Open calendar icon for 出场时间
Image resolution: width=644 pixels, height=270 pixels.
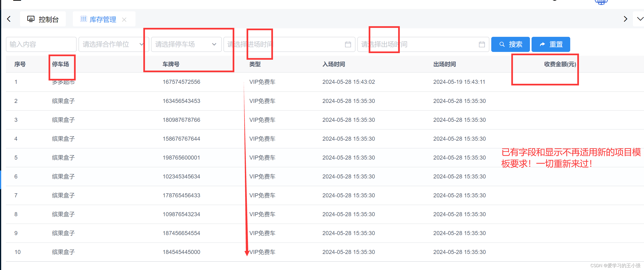[482, 45]
